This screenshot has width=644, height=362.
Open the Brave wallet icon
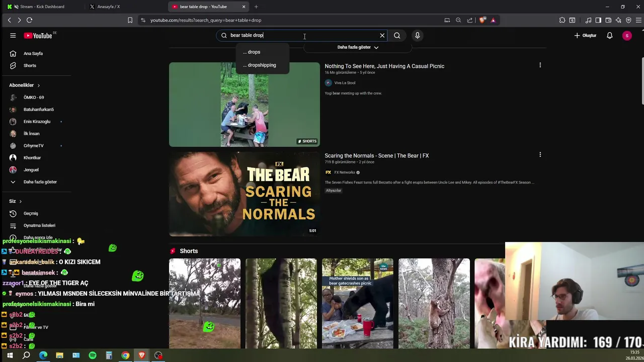[x=608, y=20]
